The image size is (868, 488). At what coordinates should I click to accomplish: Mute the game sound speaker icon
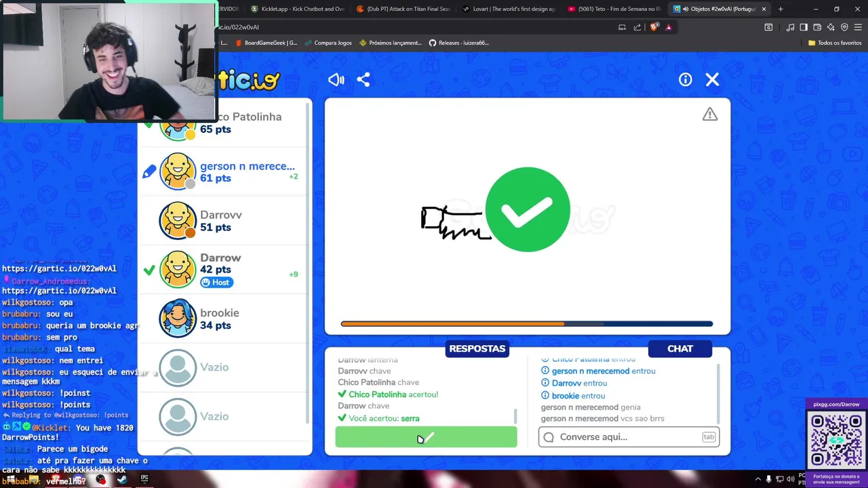click(x=336, y=80)
